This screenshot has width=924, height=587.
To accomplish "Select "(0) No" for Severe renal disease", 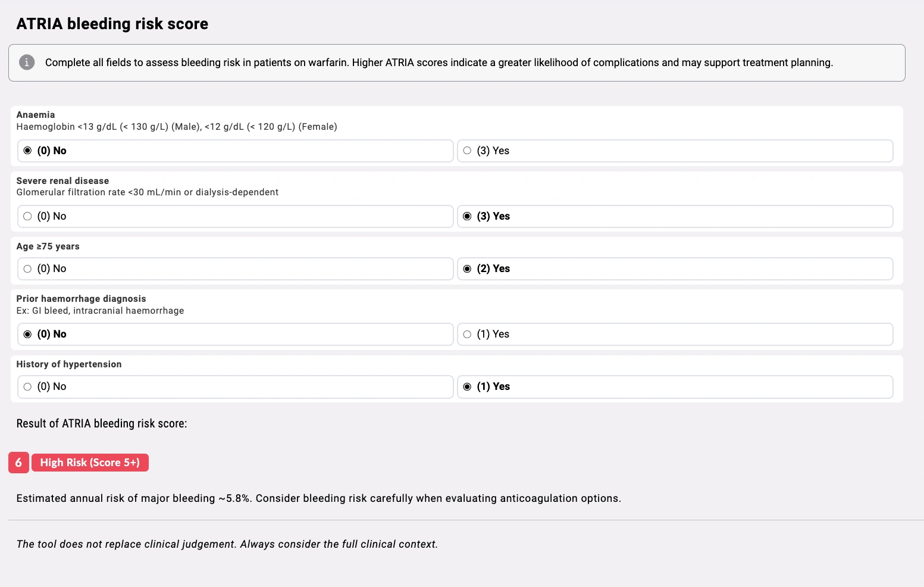I will pyautogui.click(x=234, y=216).
